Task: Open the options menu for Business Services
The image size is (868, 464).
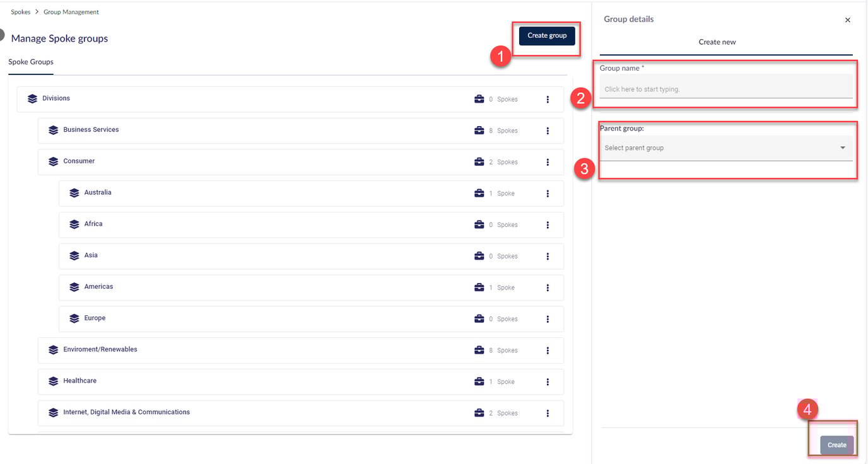Action: [548, 130]
